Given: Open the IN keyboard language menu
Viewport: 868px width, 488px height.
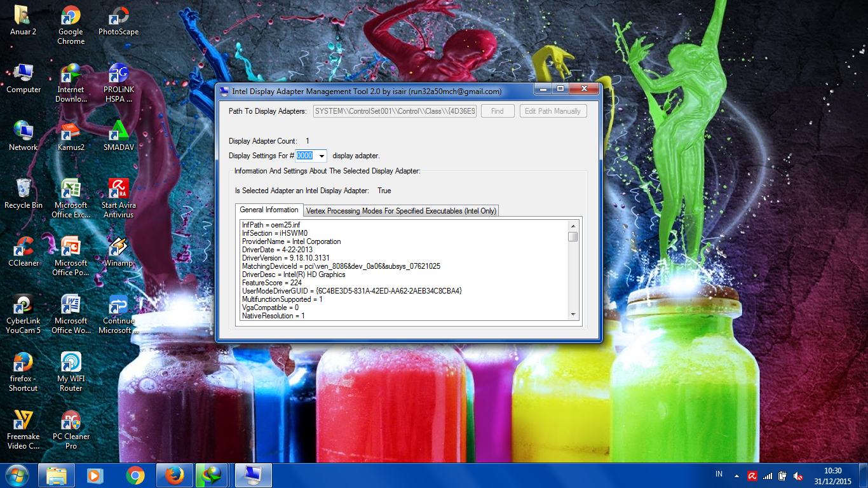Looking at the screenshot, I should 720,475.
